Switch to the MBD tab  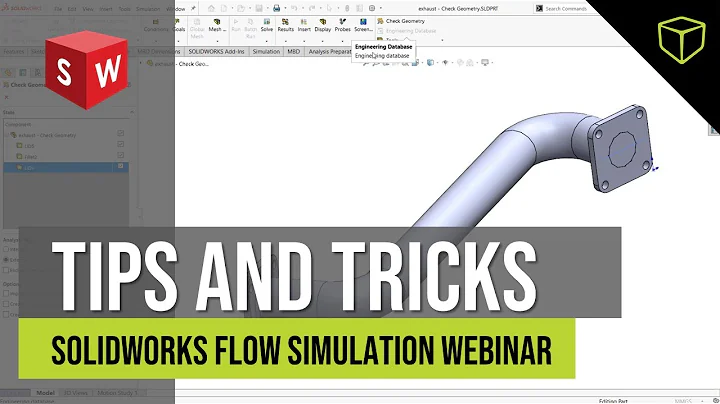click(x=293, y=51)
